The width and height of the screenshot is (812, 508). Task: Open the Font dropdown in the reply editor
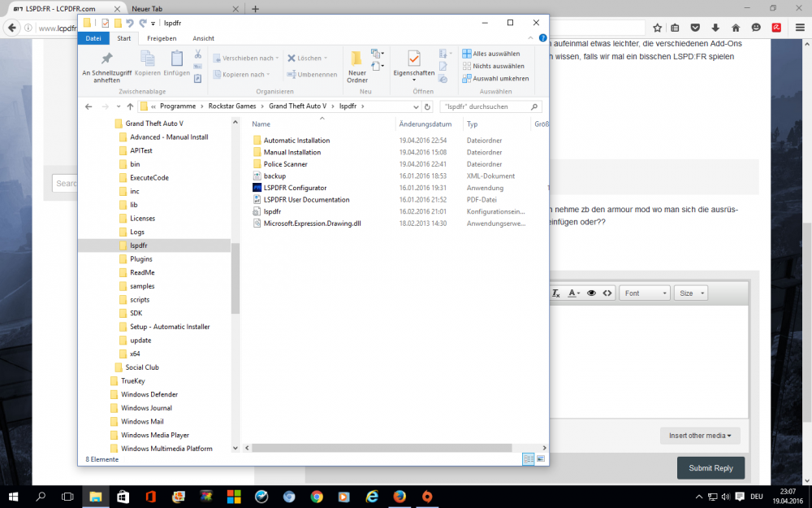pos(644,293)
